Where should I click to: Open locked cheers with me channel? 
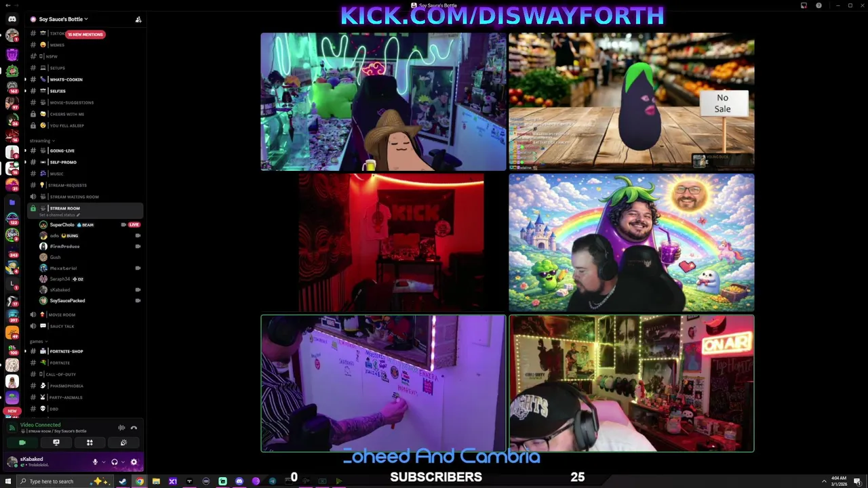point(85,114)
